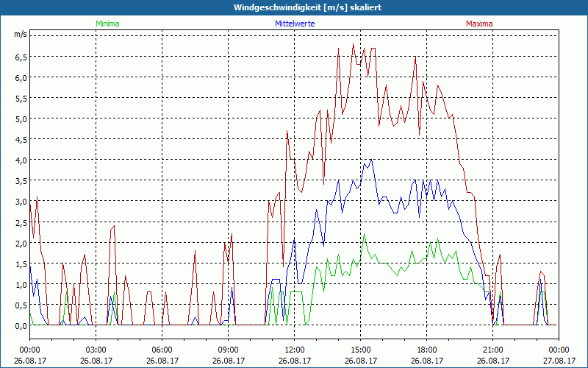Click the y-axis value '5,5'
The height and width of the screenshot is (368, 588).
point(21,99)
